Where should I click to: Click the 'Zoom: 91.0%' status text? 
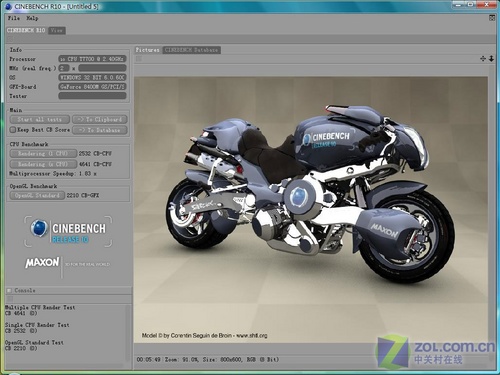pyautogui.click(x=182, y=360)
